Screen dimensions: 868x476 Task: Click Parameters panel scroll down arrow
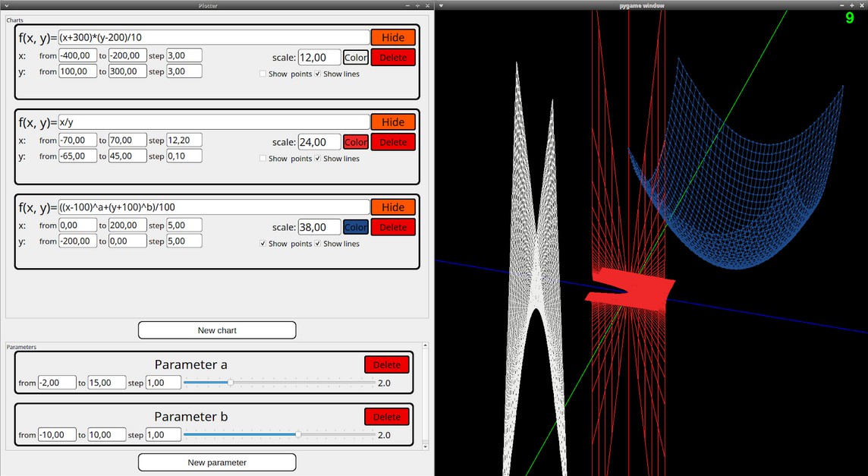[x=425, y=446]
